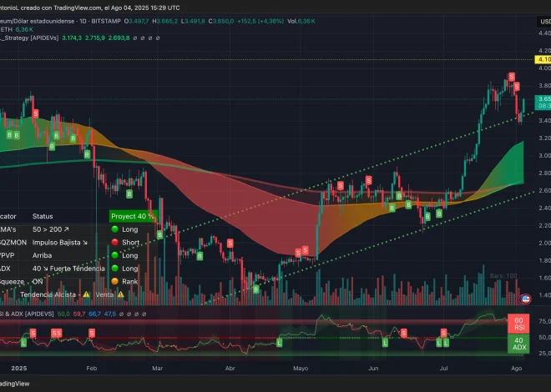Click the green dot in the PVP row

pyautogui.click(x=114, y=255)
